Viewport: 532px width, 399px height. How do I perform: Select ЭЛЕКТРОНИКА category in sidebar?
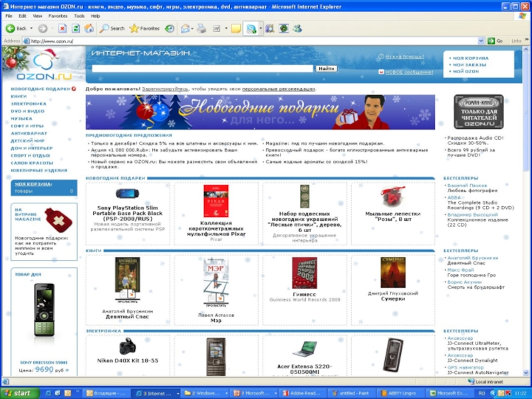[29, 104]
